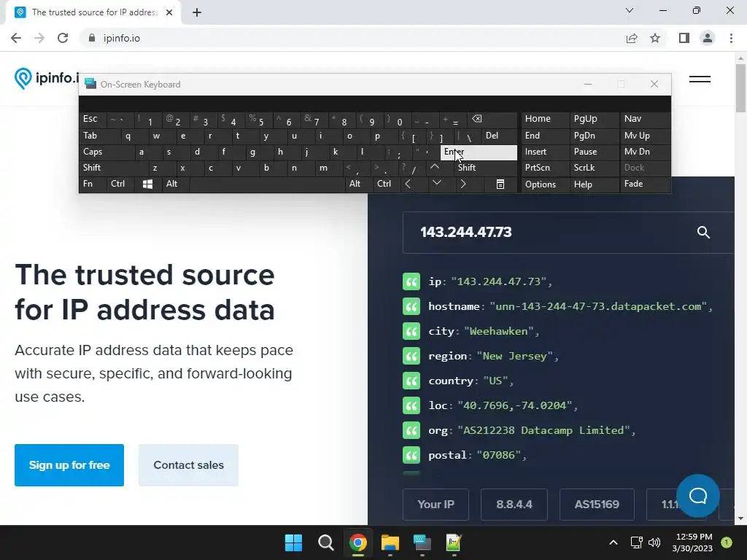
Task: Click the green quote icon beside ip
Action: tap(411, 281)
